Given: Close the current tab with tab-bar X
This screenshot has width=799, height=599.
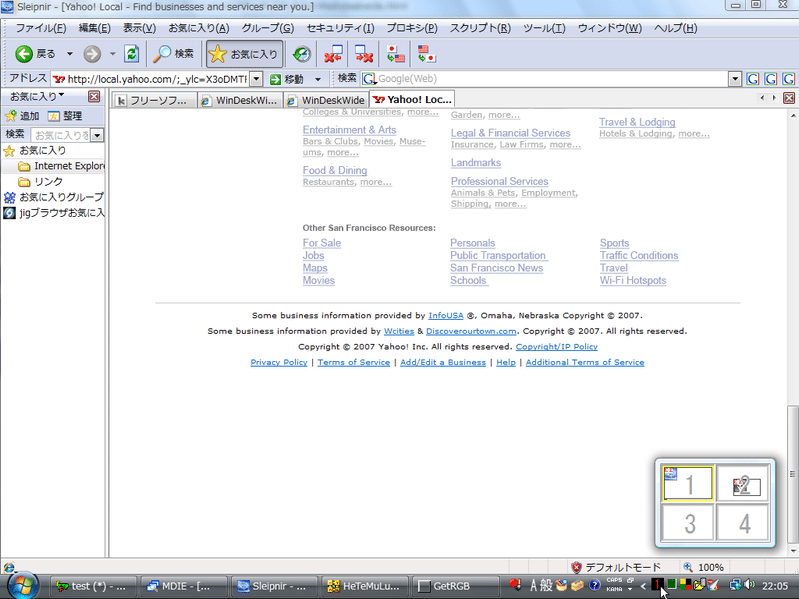Looking at the screenshot, I should pos(789,98).
